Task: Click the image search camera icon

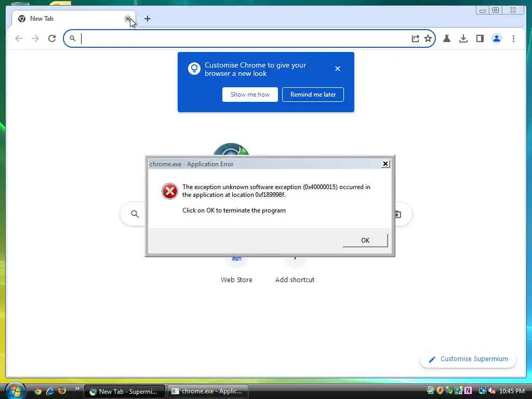Action: [398, 214]
